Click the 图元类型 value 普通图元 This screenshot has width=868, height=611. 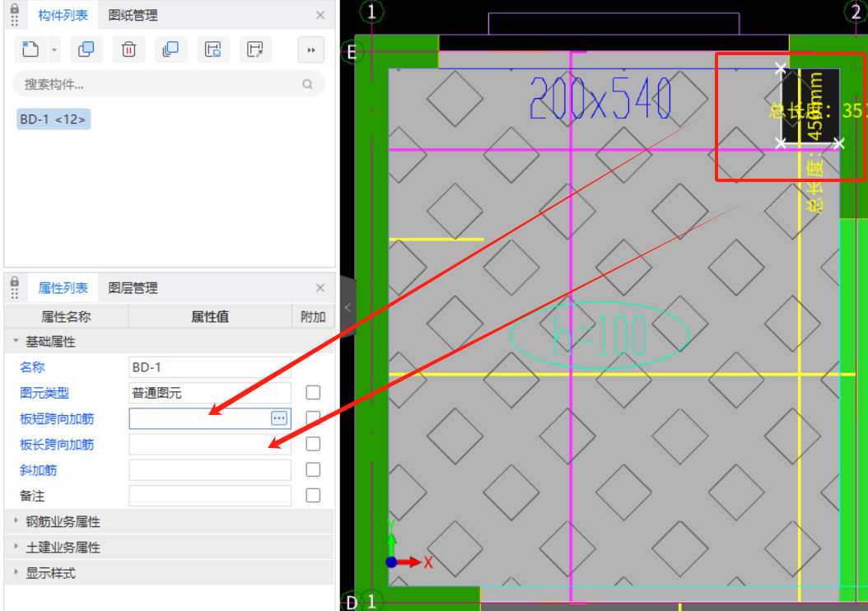210,393
